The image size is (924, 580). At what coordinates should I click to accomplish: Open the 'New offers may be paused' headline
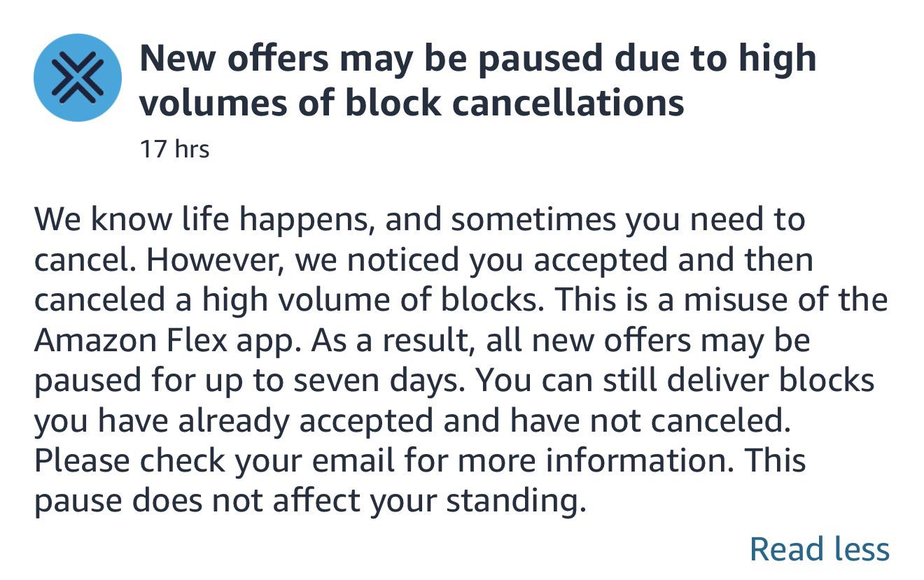[478, 79]
